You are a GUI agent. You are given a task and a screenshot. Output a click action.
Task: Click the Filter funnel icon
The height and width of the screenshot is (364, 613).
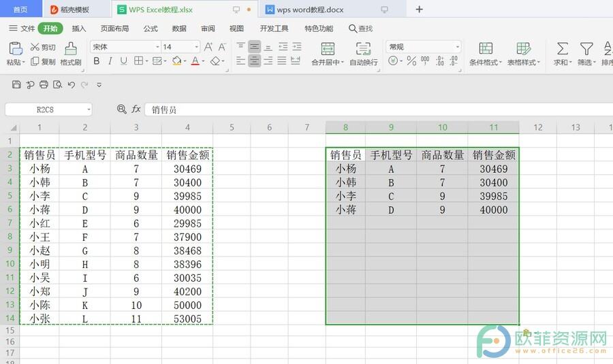pos(586,49)
